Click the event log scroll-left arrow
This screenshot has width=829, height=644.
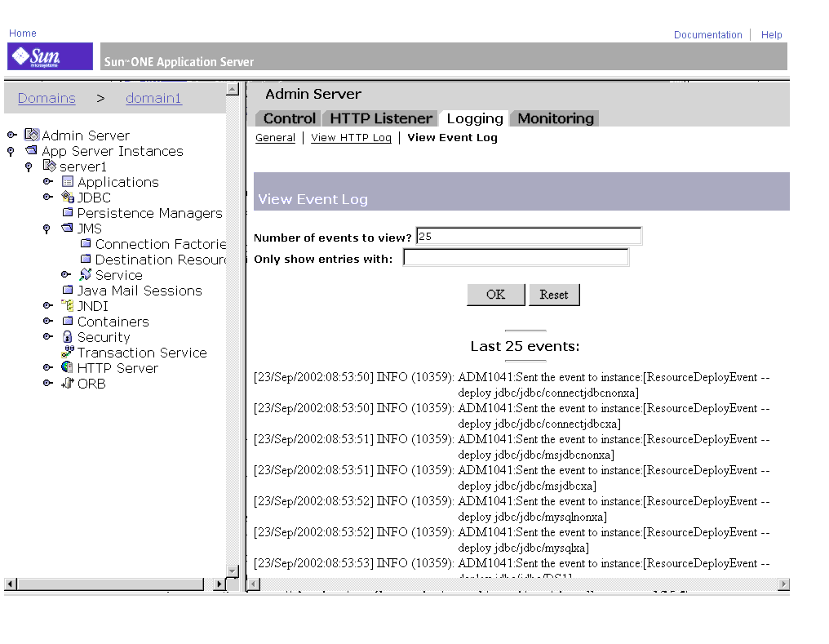click(254, 584)
